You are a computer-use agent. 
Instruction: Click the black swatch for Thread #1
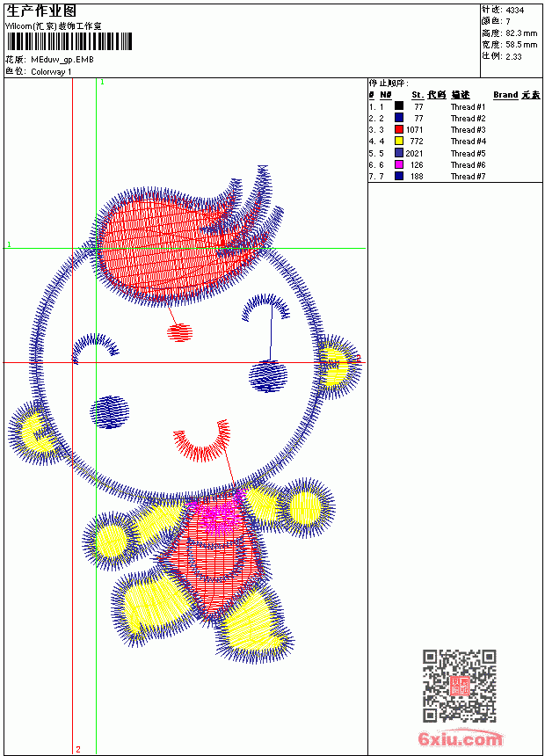click(399, 105)
